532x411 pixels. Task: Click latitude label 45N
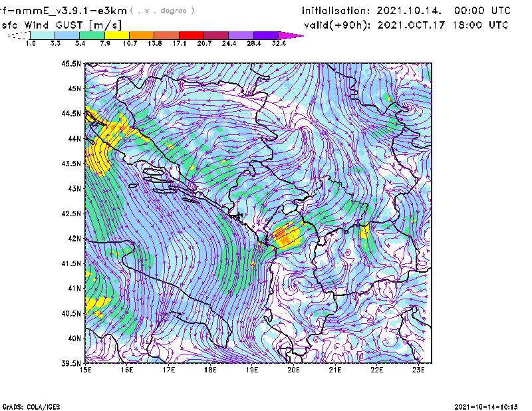(74, 88)
